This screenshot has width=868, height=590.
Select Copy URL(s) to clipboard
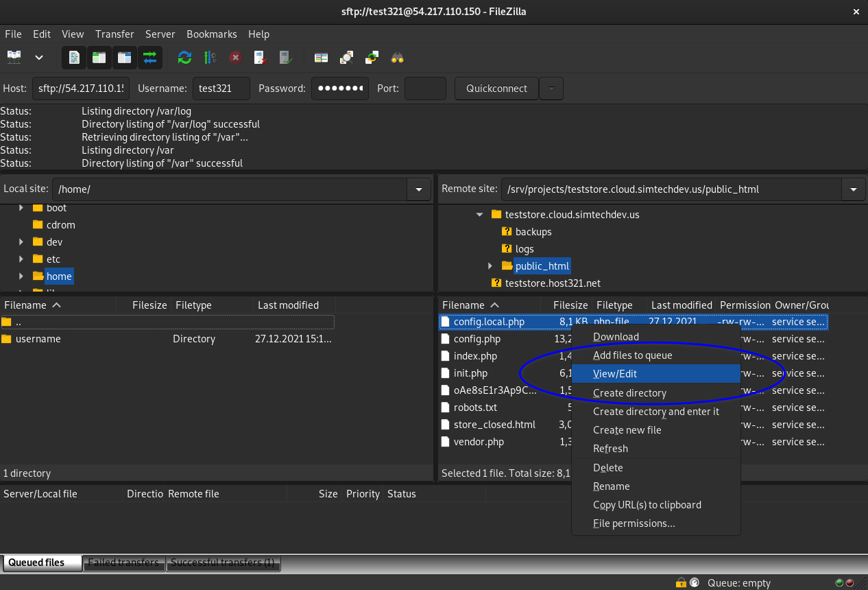coord(656,505)
